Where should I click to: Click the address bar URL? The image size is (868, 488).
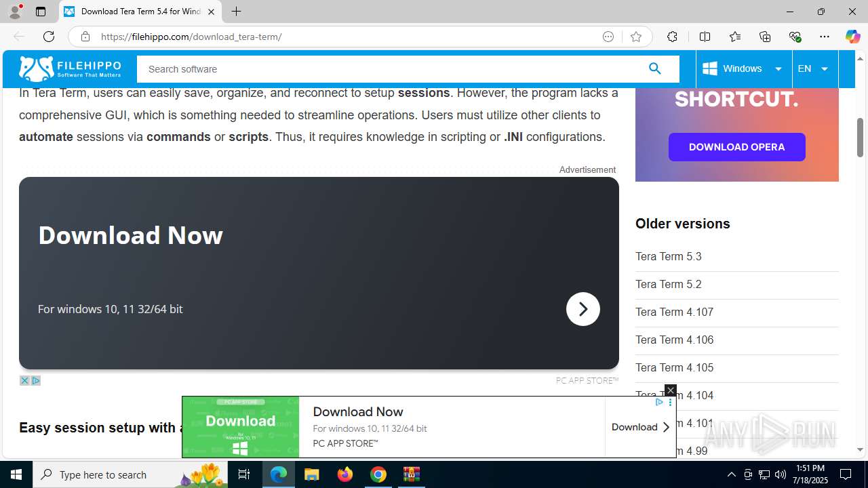[x=191, y=37]
